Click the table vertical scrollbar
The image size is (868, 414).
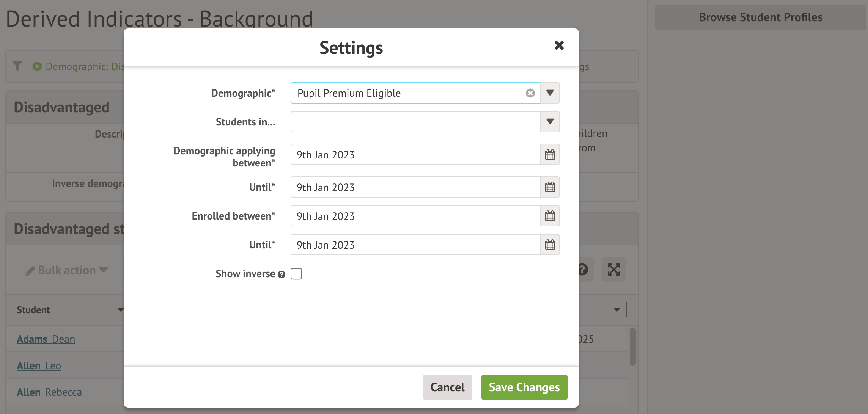tap(632, 347)
